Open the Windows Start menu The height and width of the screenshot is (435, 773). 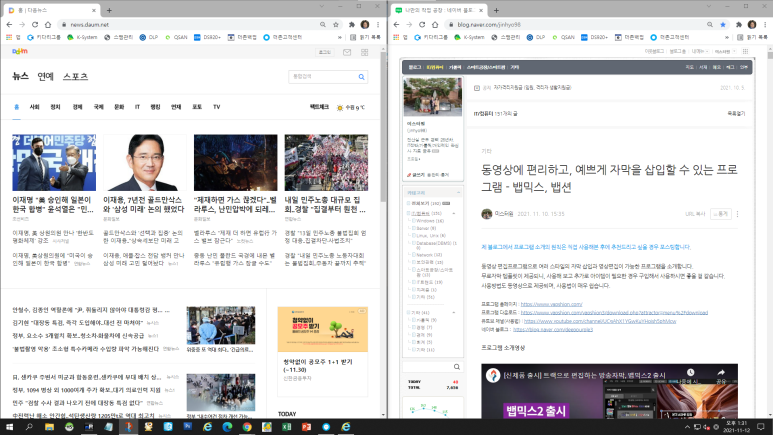click(9, 427)
